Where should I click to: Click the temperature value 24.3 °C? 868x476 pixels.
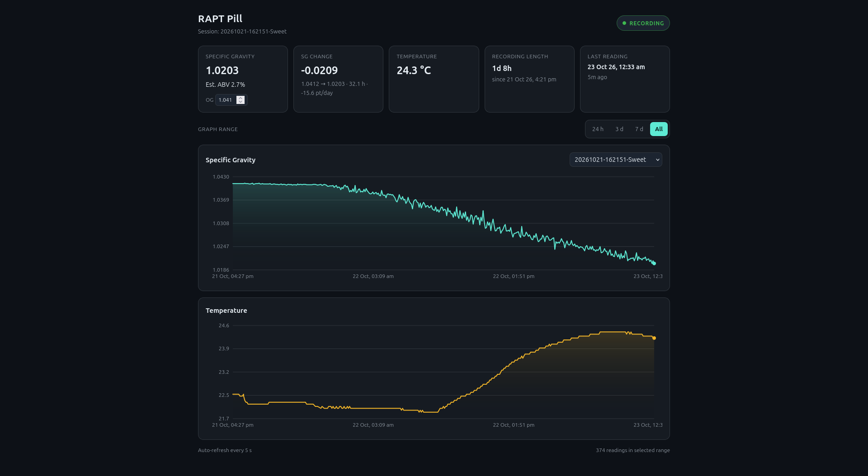click(x=414, y=71)
